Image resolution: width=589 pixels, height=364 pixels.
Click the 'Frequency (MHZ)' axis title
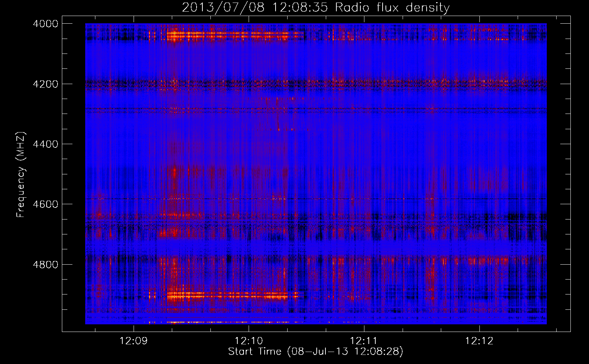21,175
